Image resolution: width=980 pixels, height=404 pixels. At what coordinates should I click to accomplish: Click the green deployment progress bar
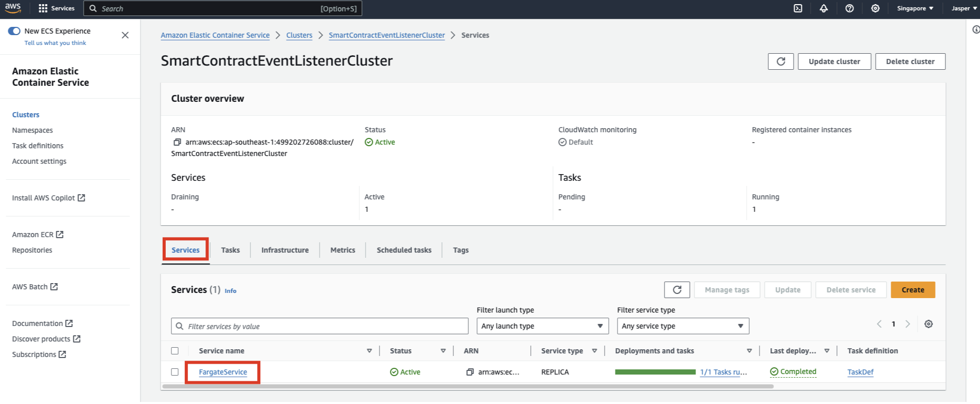(x=655, y=372)
